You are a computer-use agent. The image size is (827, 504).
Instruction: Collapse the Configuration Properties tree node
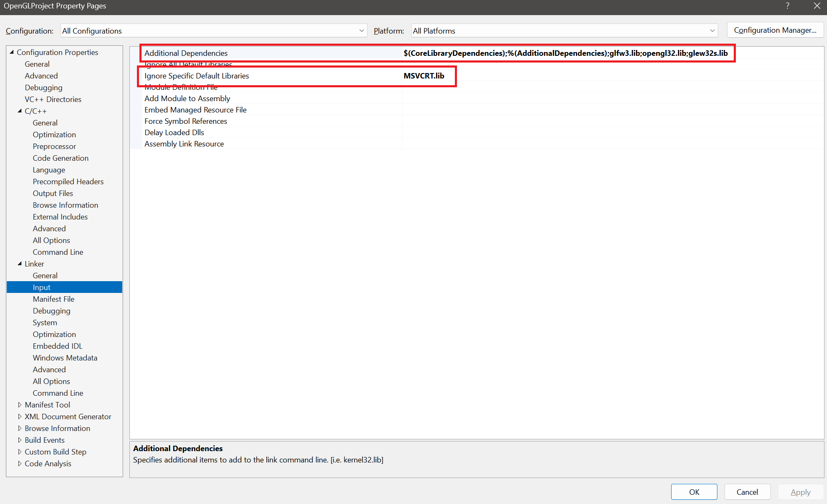[12, 52]
